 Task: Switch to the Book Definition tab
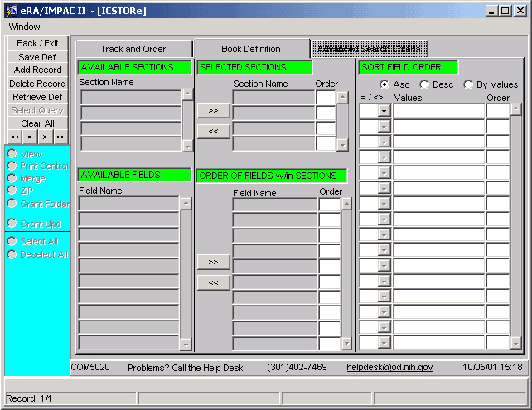coord(251,49)
